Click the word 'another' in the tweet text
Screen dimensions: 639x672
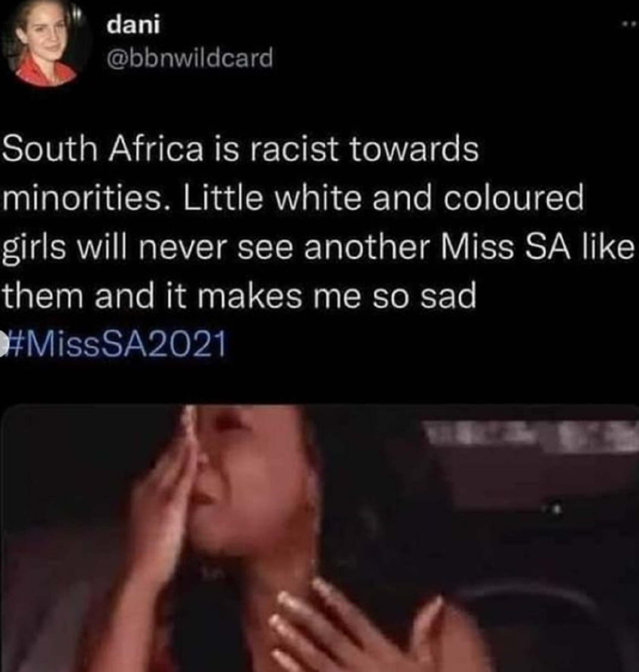tap(367, 247)
